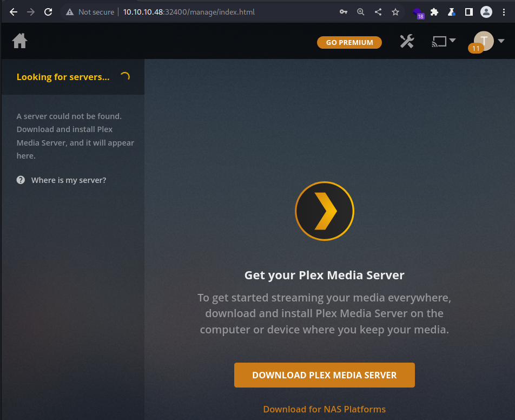Open the Extensions puzzle piece menu
Viewport: 515px width, 420px height.
pos(434,12)
